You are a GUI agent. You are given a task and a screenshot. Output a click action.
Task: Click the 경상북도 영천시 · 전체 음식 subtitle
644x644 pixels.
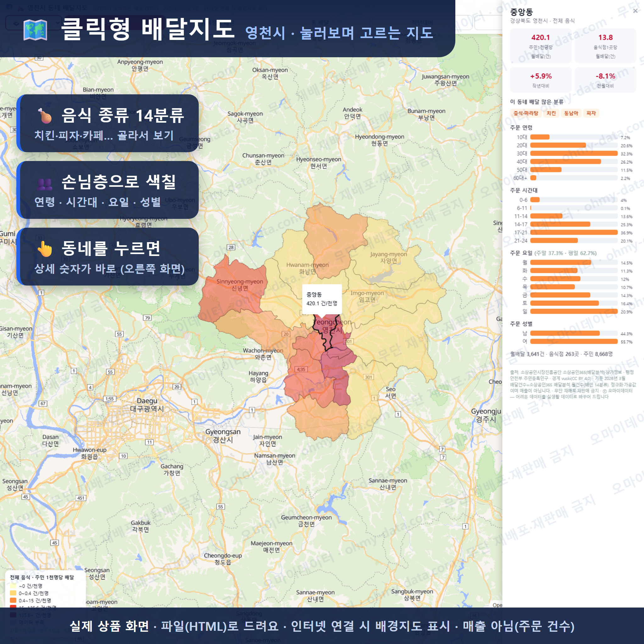pyautogui.click(x=542, y=21)
